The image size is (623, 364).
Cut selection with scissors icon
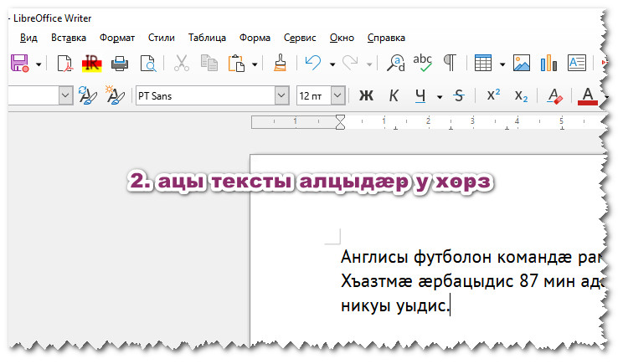181,63
